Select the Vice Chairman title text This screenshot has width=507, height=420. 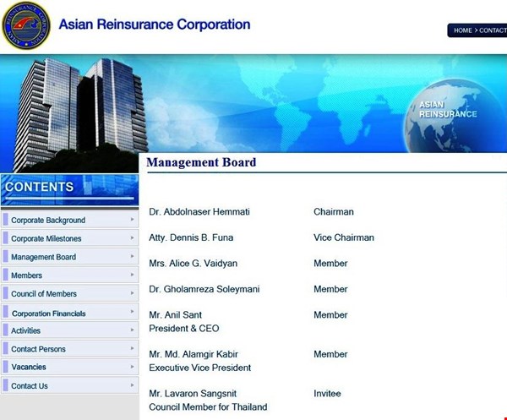344,237
